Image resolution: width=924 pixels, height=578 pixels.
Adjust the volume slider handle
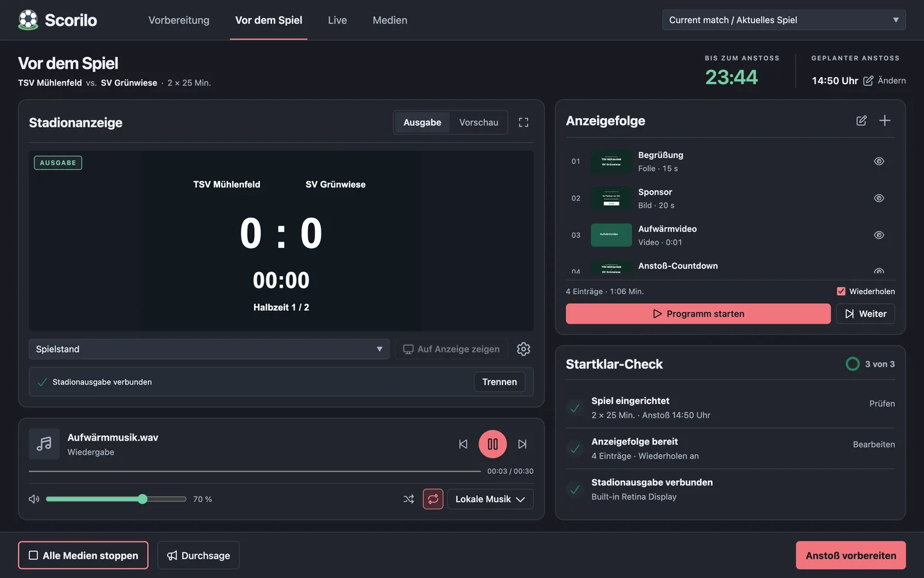click(142, 499)
